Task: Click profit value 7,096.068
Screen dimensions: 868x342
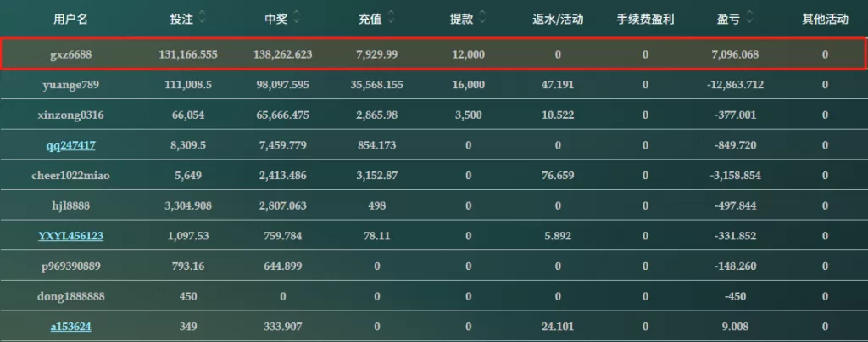Action: pos(735,54)
